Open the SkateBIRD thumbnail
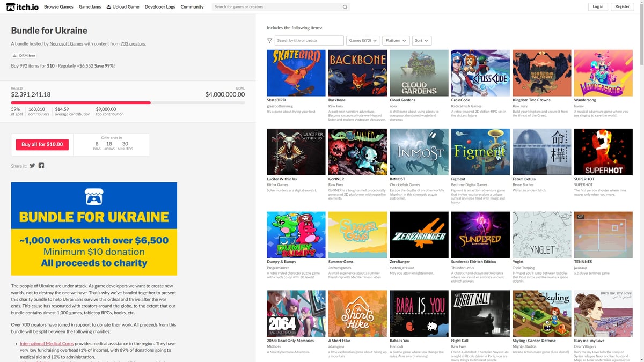The width and height of the screenshot is (644, 362). point(296,73)
